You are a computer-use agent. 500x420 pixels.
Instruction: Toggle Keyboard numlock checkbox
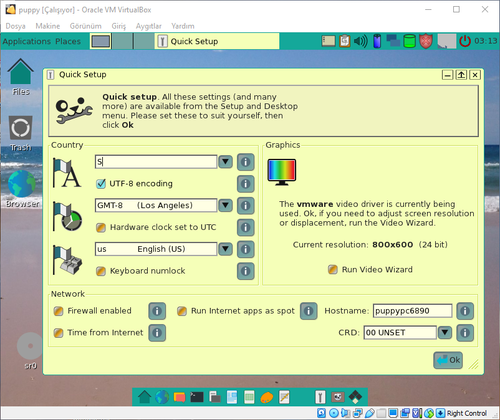tap(101, 271)
